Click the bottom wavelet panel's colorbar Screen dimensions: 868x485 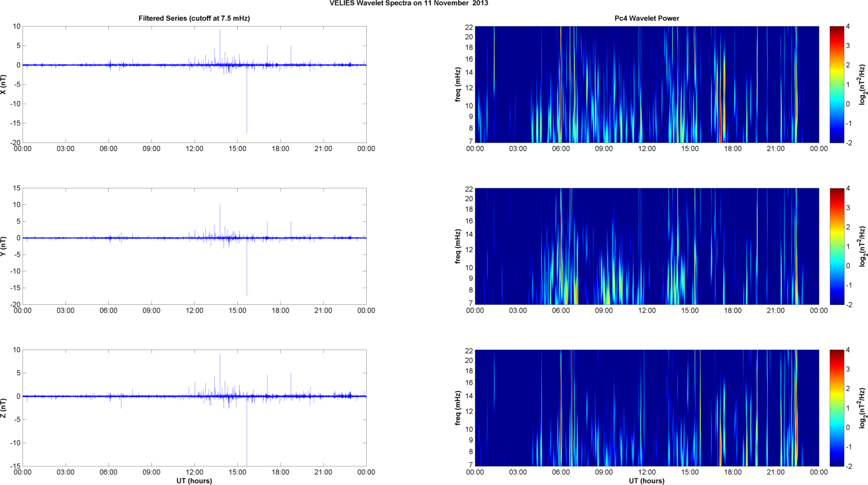click(836, 408)
